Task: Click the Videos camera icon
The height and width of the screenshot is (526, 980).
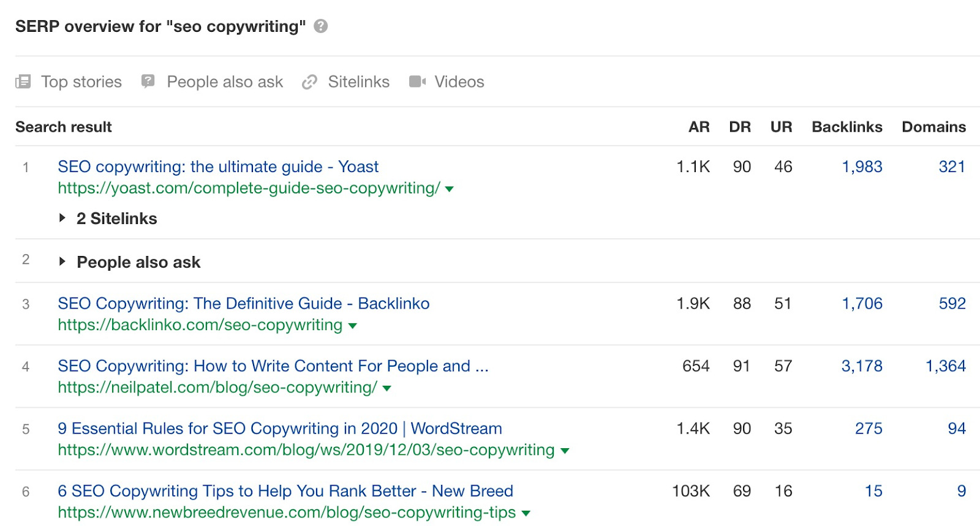Action: pos(417,81)
